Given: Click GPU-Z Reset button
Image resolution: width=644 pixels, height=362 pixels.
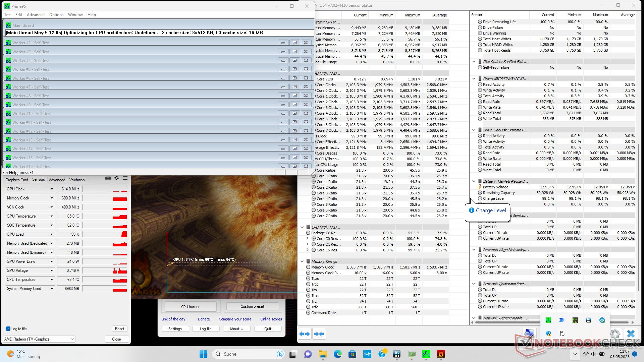Looking at the screenshot, I should coord(120,329).
